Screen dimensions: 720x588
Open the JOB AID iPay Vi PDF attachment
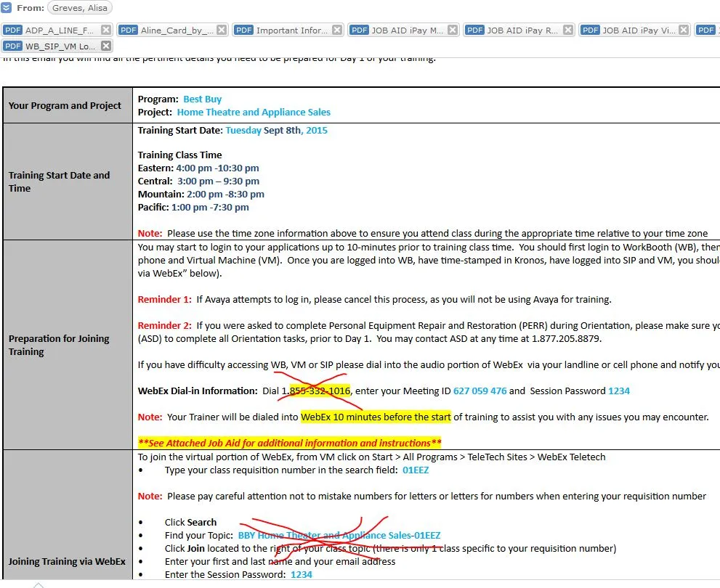[637, 30]
